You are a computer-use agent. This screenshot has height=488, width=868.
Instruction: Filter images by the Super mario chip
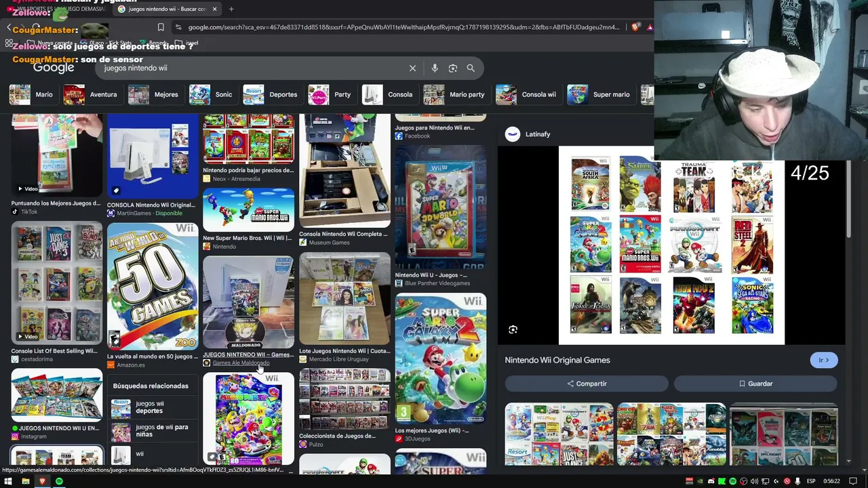tap(599, 94)
